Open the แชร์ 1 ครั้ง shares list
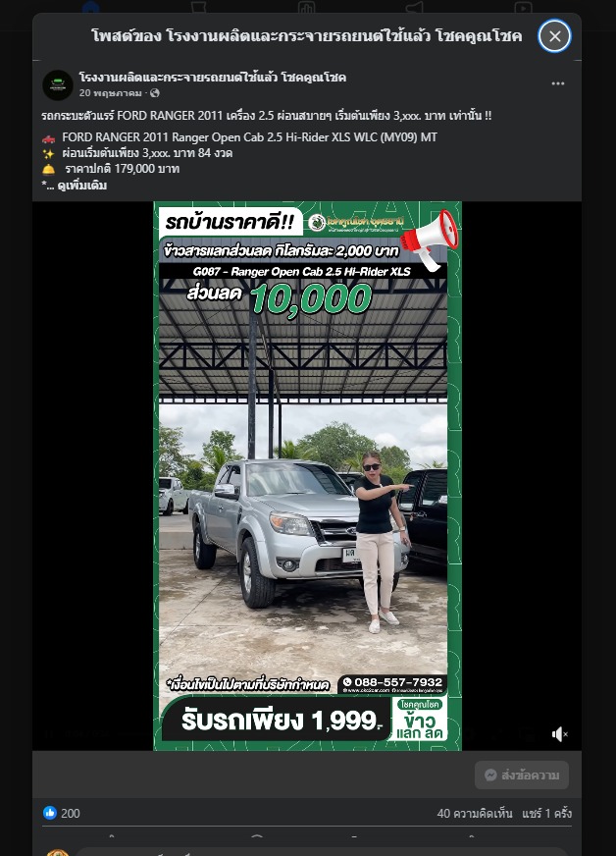 pyautogui.click(x=546, y=814)
